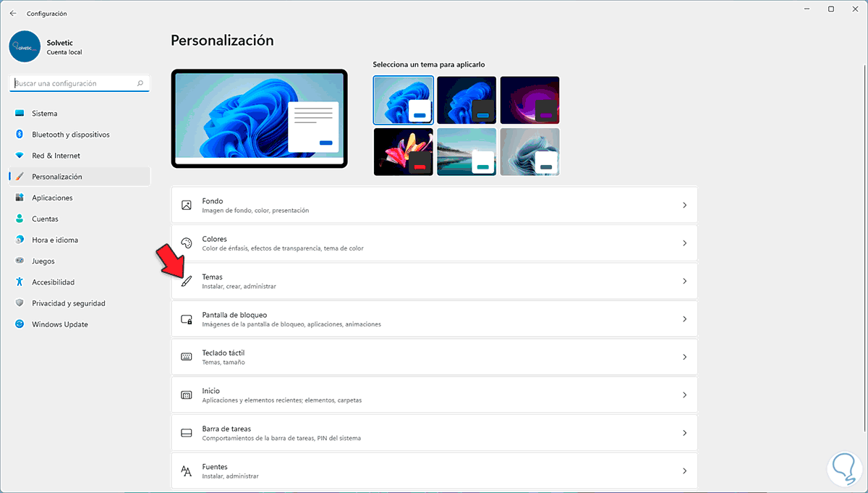Open Fuentes settings chevron
The height and width of the screenshot is (493, 868).
point(684,471)
